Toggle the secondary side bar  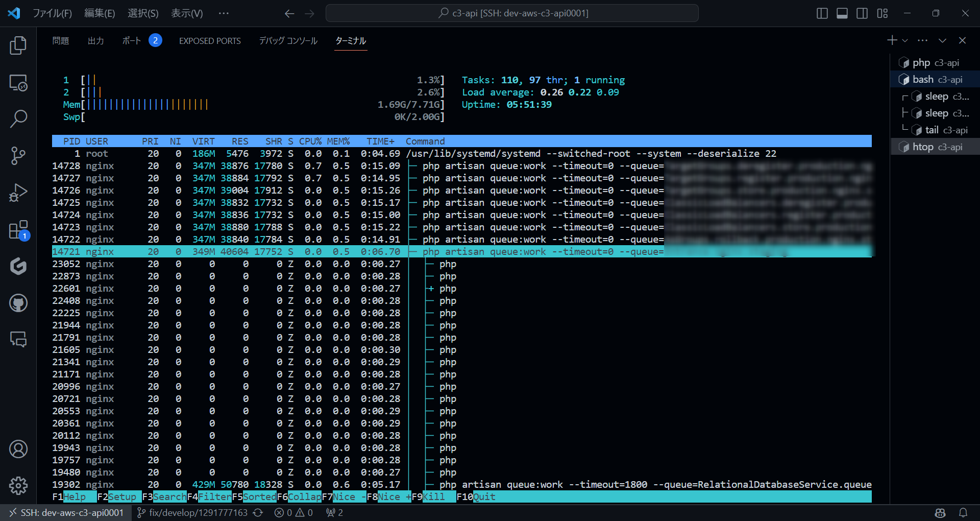862,13
